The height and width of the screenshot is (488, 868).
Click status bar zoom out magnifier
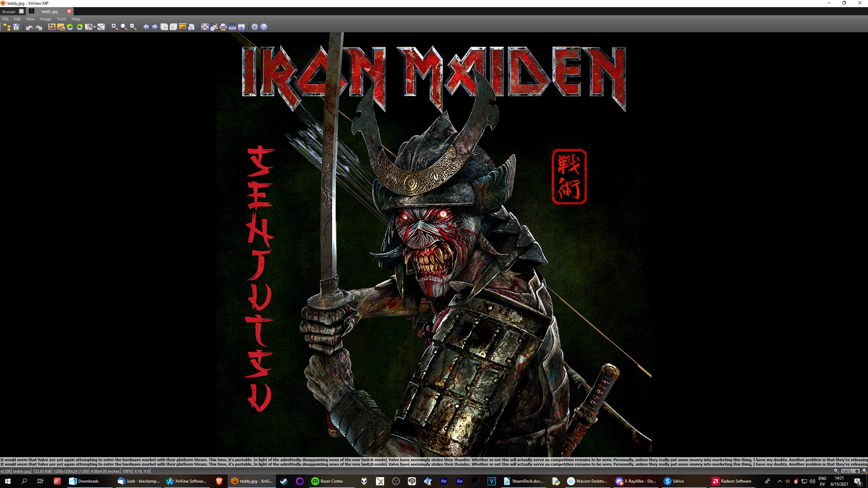(864, 471)
